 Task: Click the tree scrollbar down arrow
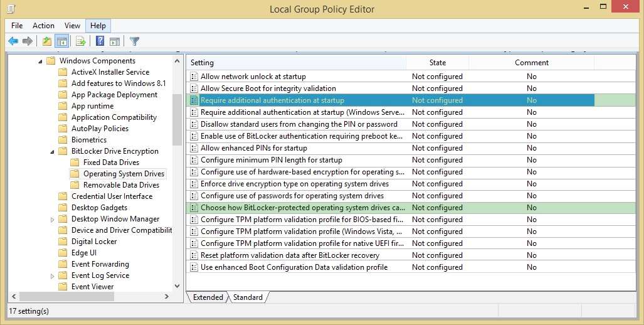pos(177,286)
